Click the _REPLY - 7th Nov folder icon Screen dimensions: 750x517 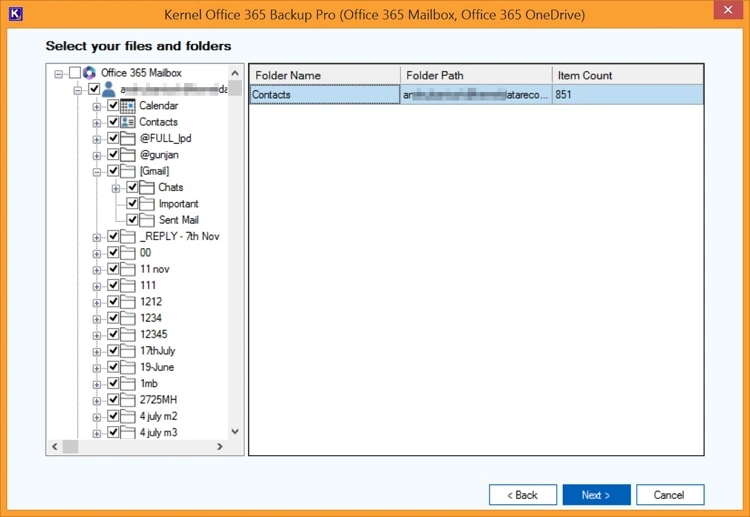[128, 236]
